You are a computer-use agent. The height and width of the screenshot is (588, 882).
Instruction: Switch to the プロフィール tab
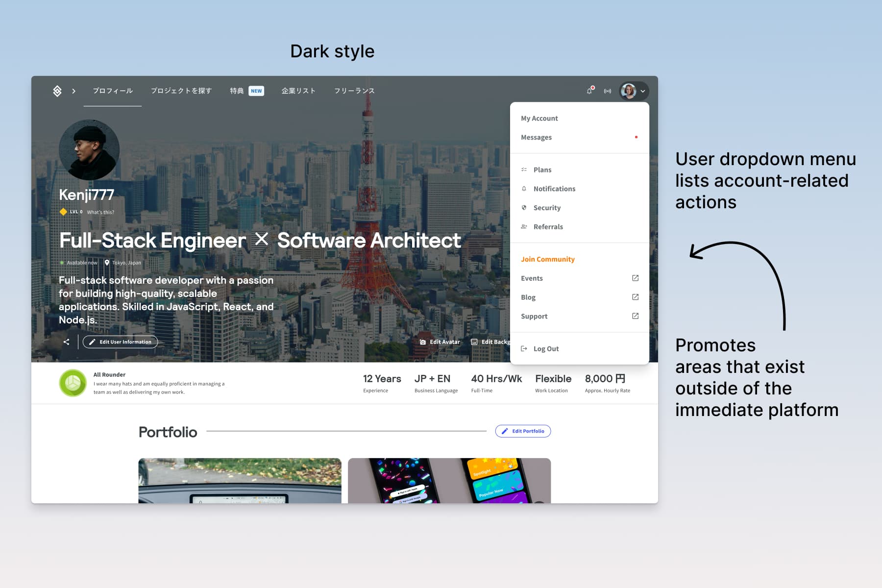coord(112,91)
